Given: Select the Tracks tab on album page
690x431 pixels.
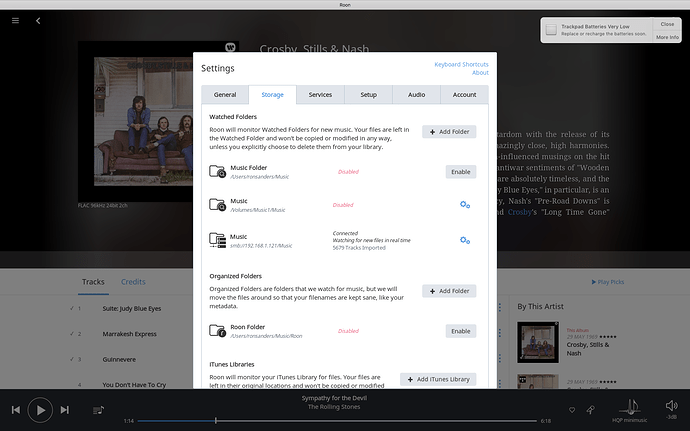Looking at the screenshot, I should 93,282.
